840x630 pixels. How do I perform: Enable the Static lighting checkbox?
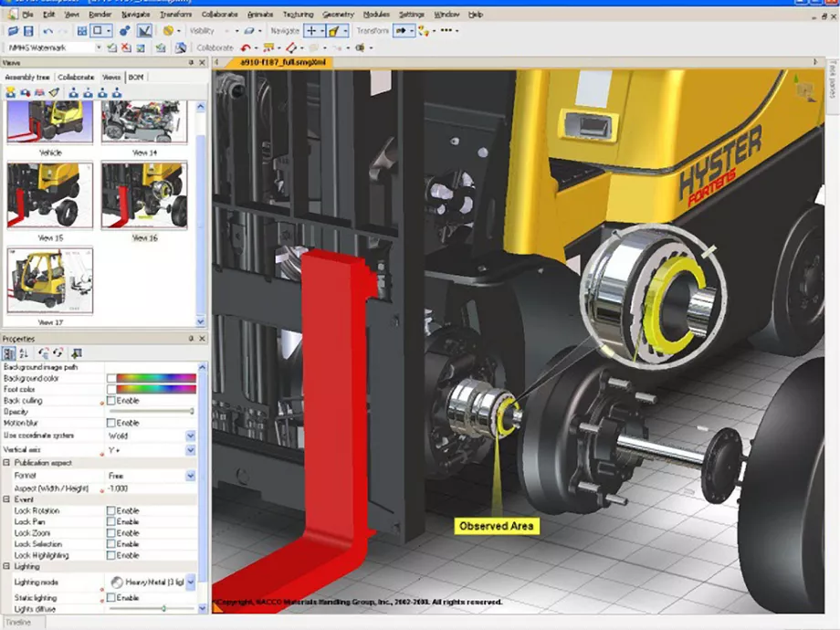pyautogui.click(x=110, y=597)
